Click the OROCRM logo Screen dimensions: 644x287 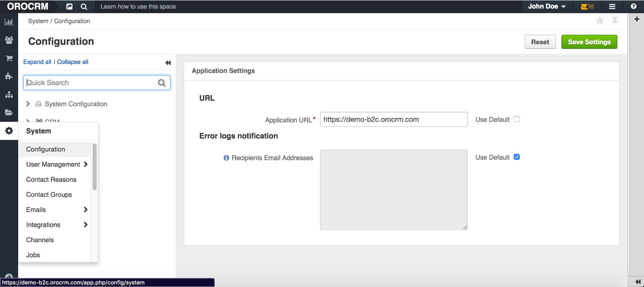coord(28,6)
